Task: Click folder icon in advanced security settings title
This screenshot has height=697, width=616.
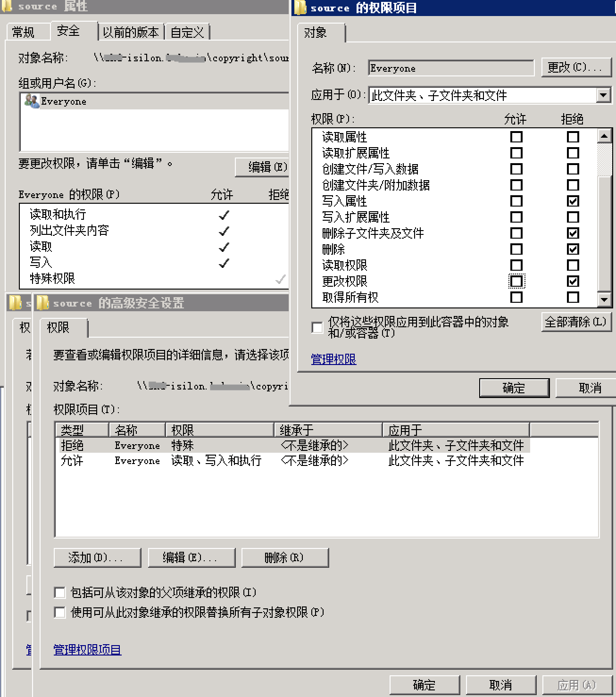Action: (x=43, y=303)
